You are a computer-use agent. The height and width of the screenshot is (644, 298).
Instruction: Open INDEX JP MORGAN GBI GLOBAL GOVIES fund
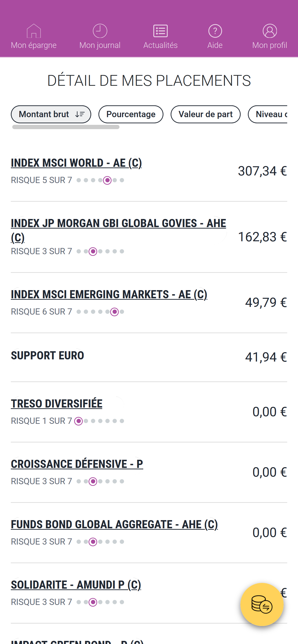118,230
